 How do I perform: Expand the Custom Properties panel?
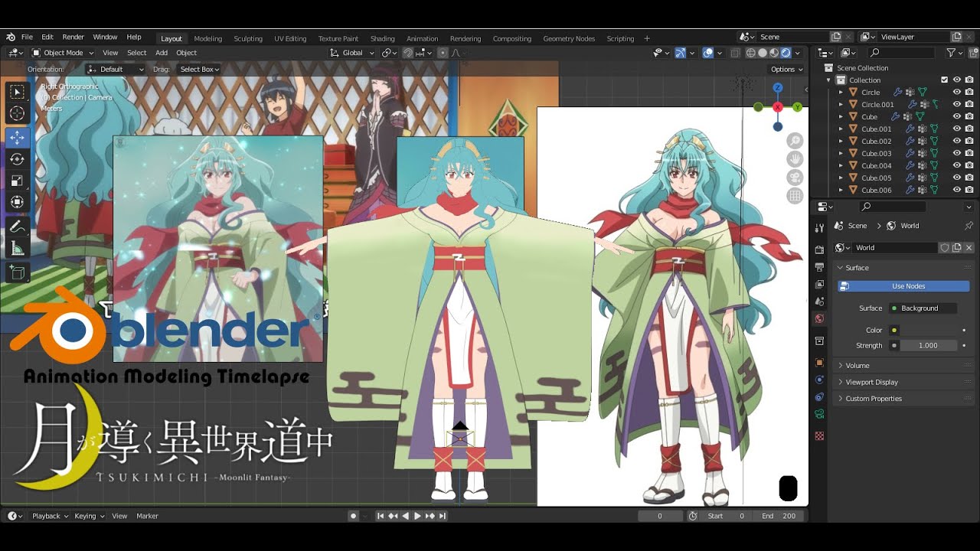(874, 399)
